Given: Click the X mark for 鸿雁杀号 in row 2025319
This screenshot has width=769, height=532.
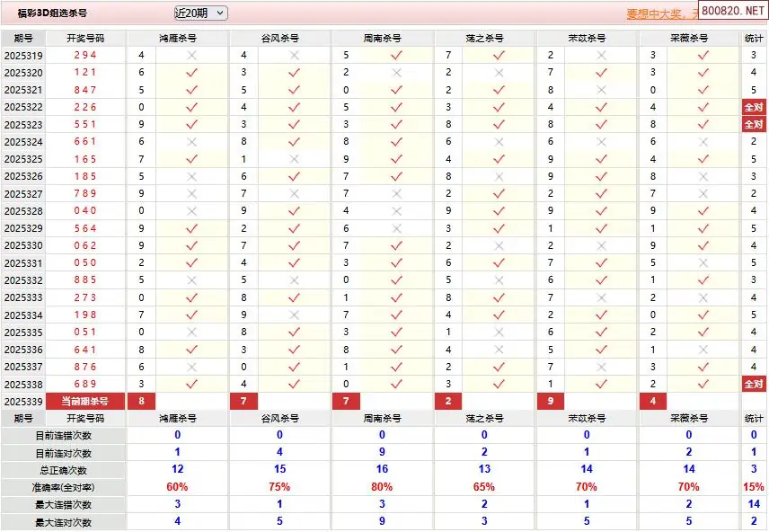Looking at the screenshot, I should (x=190, y=55).
